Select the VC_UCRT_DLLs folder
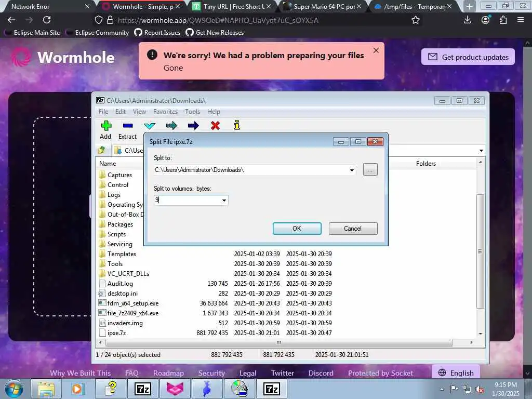 coord(216,274)
